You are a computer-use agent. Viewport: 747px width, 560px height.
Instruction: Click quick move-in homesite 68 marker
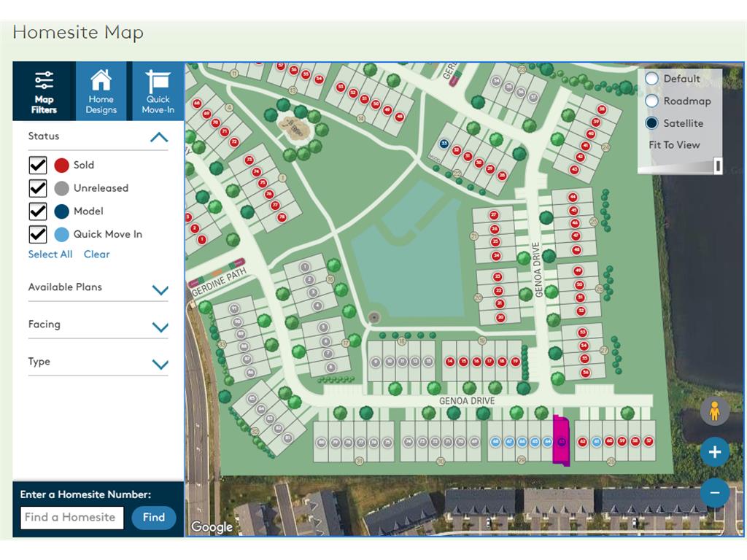click(496, 442)
